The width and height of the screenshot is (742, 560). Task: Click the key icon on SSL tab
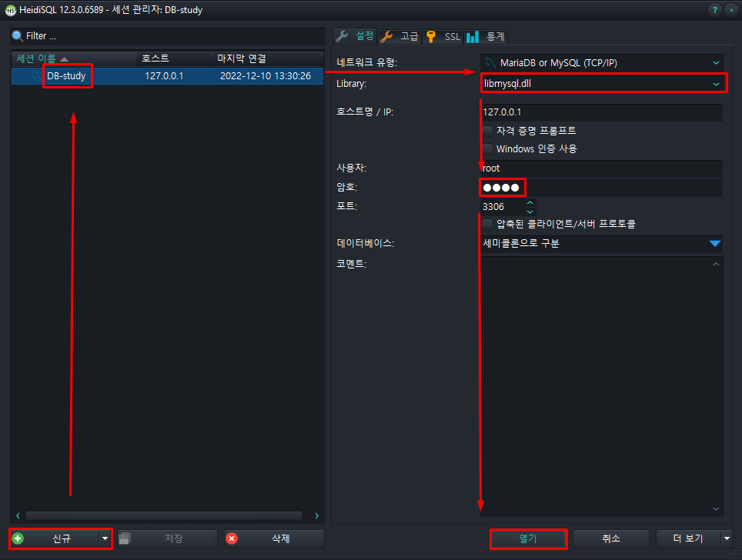(x=430, y=36)
